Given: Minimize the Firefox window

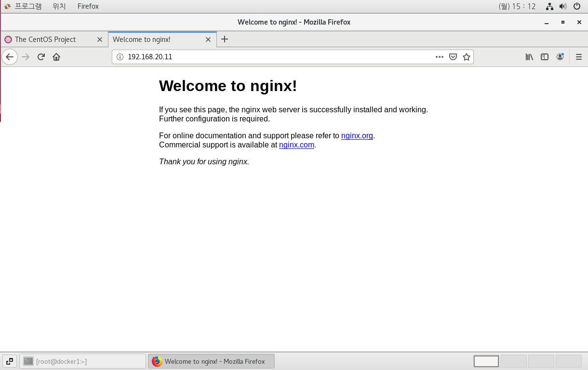Looking at the screenshot, I should [x=547, y=22].
